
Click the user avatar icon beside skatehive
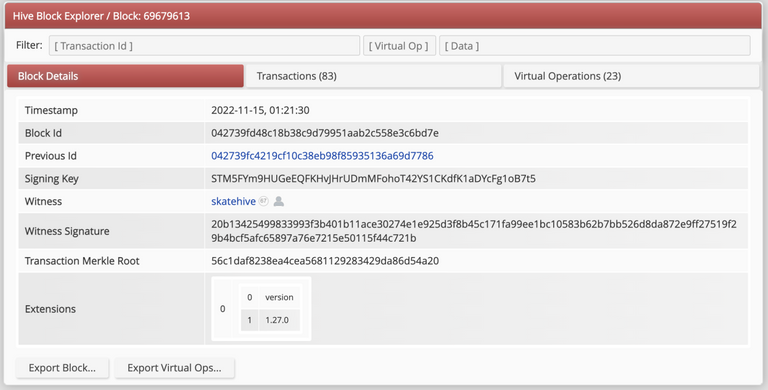pos(279,201)
